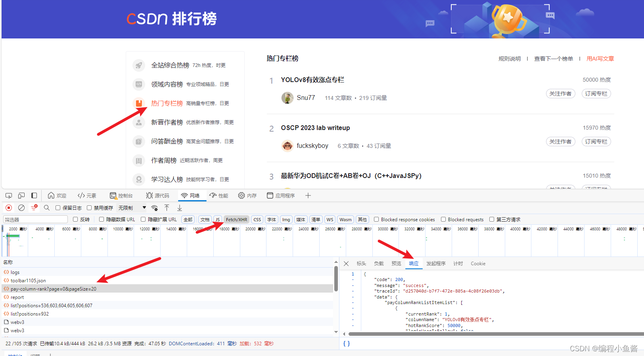Select the 字体 font filter
644x356 pixels.
pos(272,219)
